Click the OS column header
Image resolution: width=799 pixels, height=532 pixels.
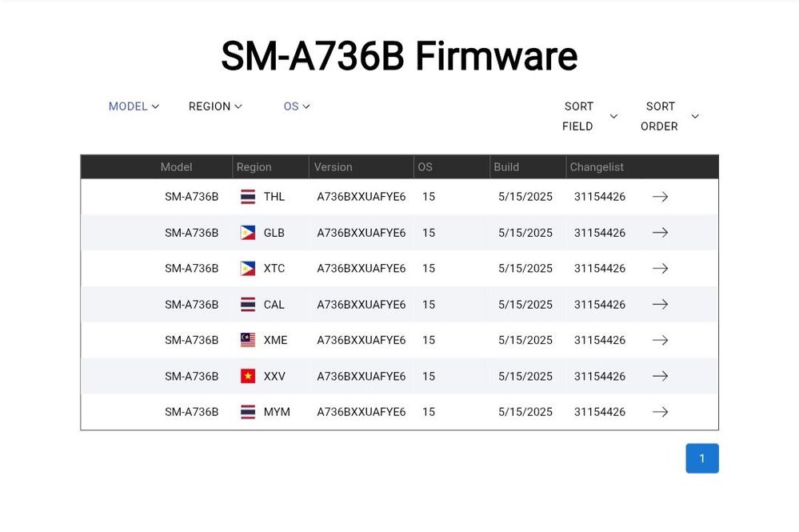coord(425,167)
